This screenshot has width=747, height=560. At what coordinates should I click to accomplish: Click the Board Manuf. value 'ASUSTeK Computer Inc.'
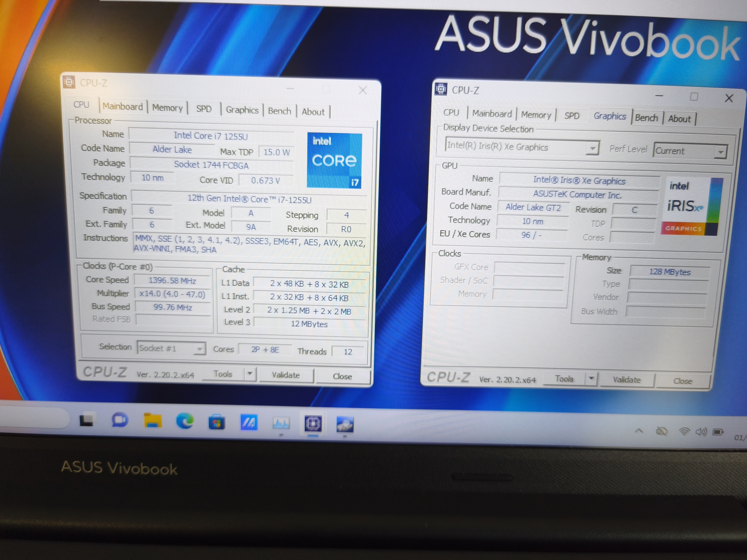pos(577,195)
